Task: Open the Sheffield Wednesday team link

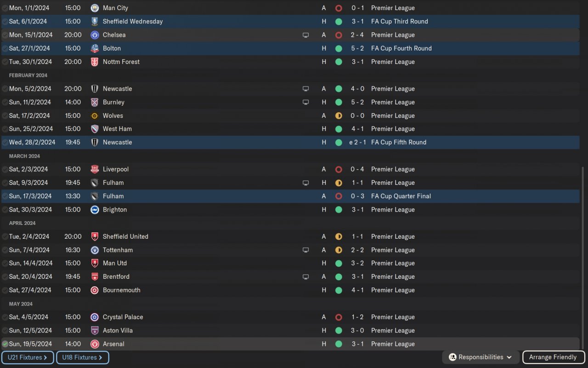Action: point(132,22)
